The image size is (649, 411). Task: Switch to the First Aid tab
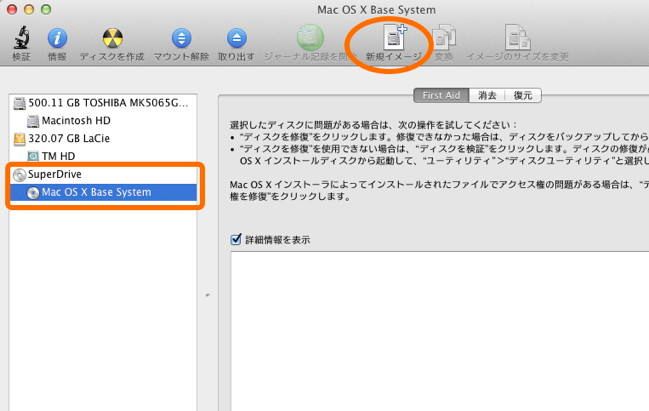(441, 95)
